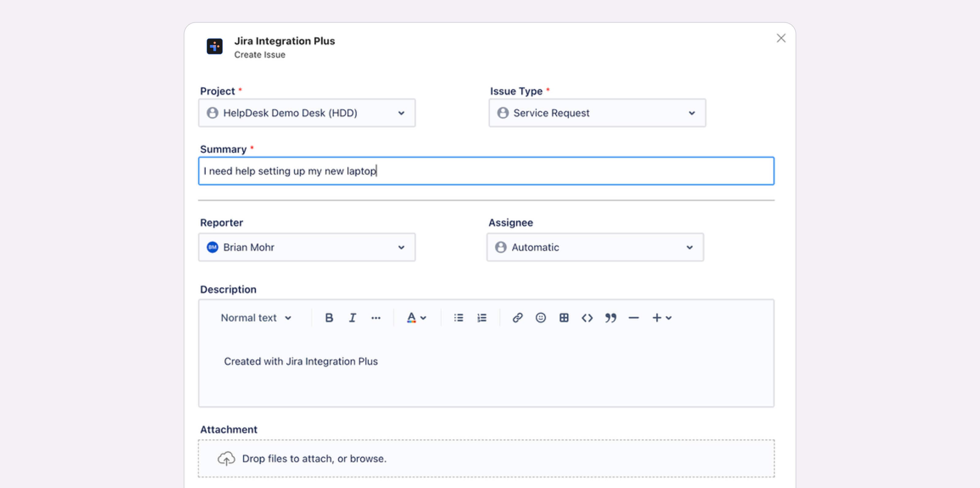Click the cloud upload icon

(226, 458)
